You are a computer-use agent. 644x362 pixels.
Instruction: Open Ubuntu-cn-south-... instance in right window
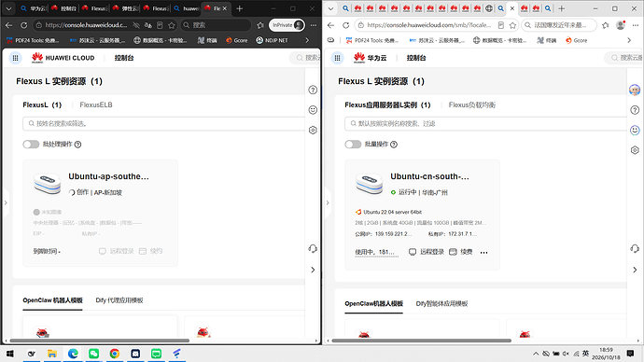tap(429, 176)
